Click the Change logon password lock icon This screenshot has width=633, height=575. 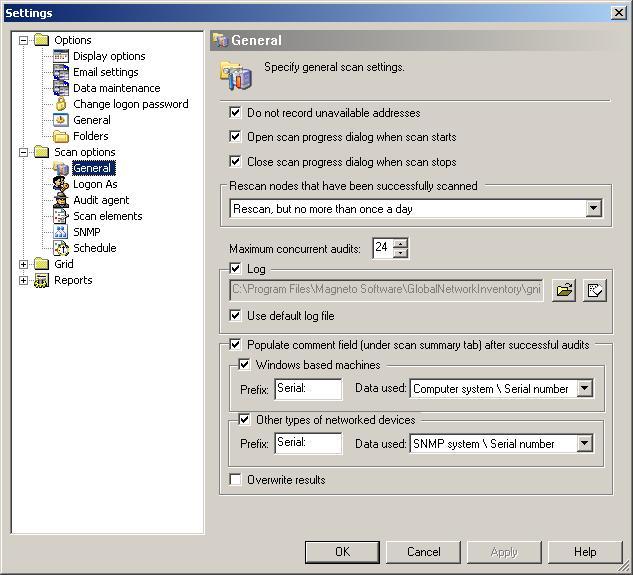61,104
